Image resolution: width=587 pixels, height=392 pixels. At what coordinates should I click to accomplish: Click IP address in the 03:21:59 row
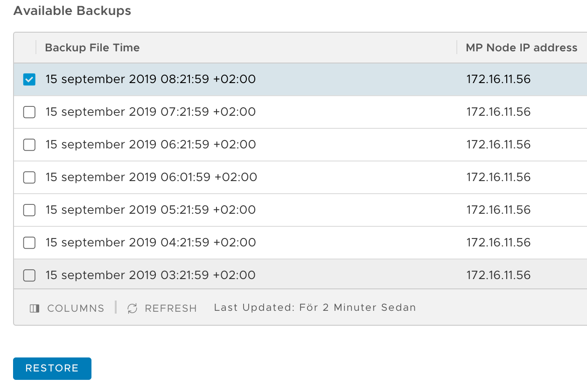tap(498, 275)
